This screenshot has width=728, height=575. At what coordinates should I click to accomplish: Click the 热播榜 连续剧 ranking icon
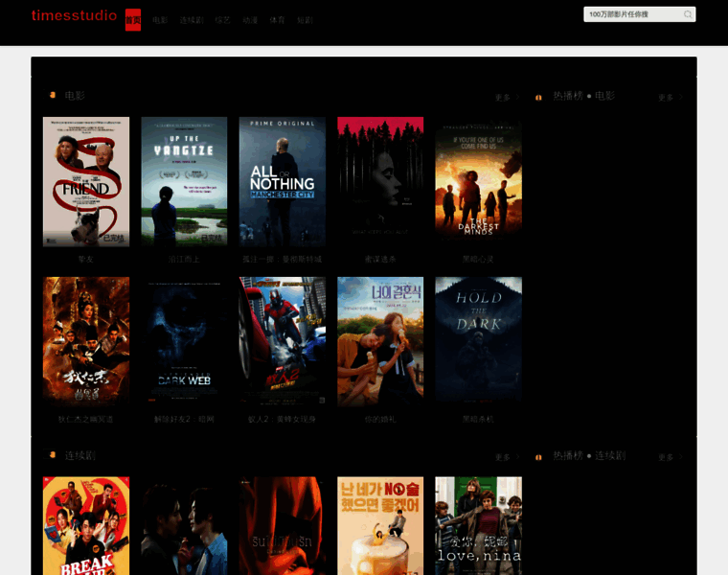click(538, 457)
